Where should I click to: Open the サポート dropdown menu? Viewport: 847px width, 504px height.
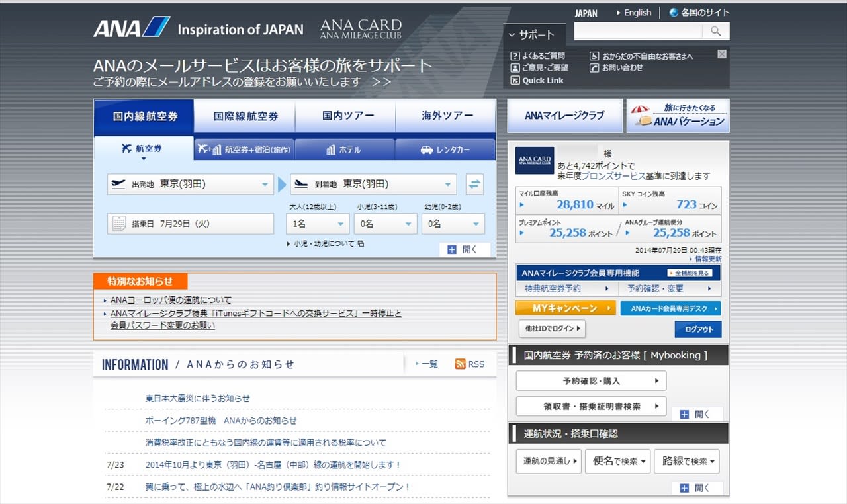point(535,35)
